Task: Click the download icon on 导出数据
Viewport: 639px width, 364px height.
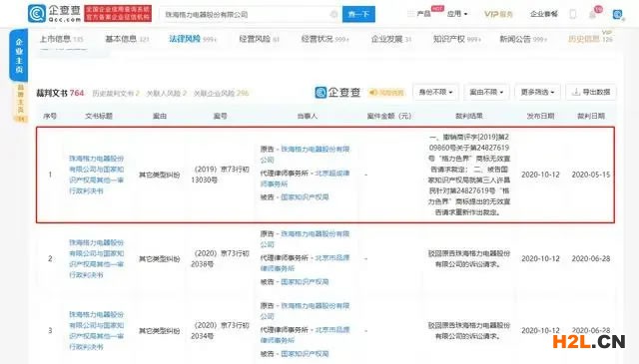Action: [576, 92]
